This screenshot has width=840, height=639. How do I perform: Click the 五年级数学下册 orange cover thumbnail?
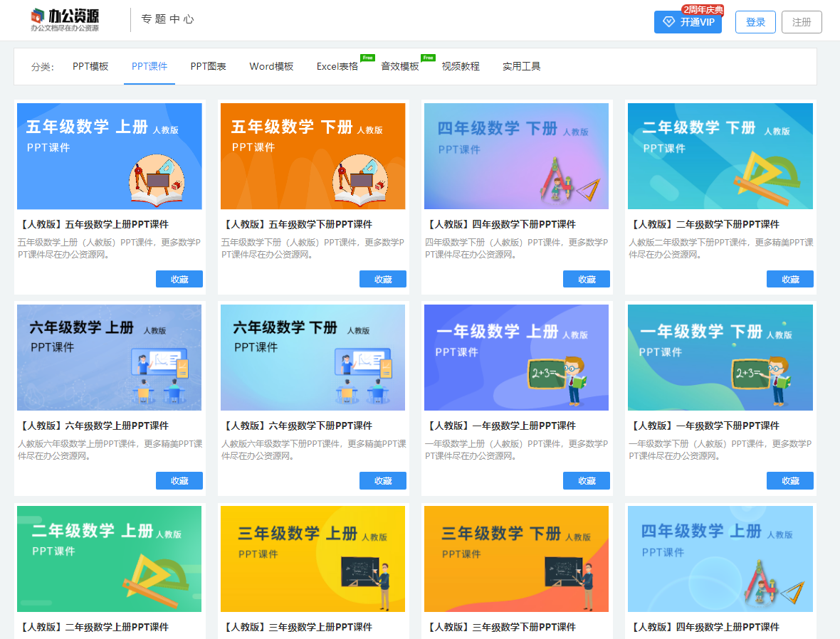pos(313,156)
